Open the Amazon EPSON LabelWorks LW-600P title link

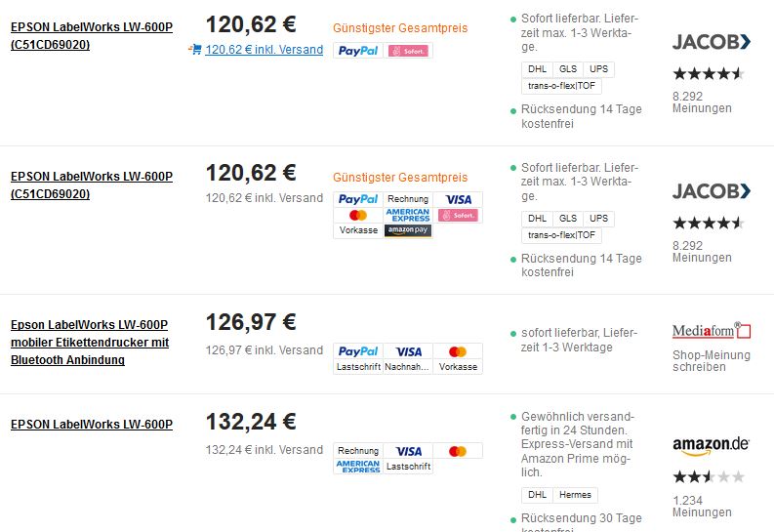(92, 425)
